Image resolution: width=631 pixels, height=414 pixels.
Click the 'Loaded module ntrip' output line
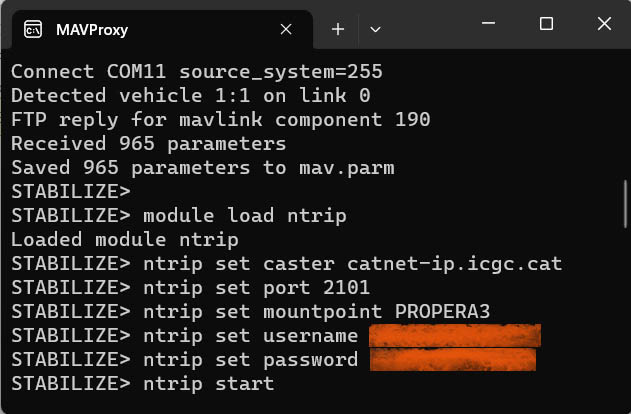point(125,240)
